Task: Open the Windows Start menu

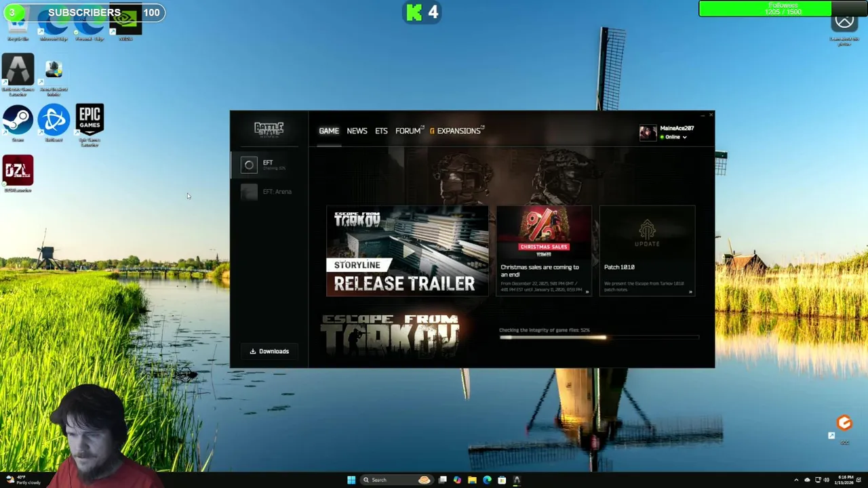Action: (x=351, y=480)
